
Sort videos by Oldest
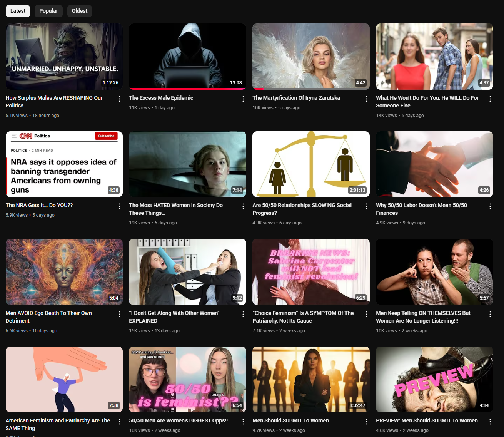[x=80, y=11]
